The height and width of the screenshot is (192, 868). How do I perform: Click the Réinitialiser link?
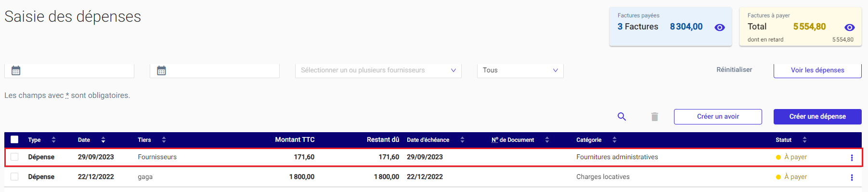(x=734, y=70)
